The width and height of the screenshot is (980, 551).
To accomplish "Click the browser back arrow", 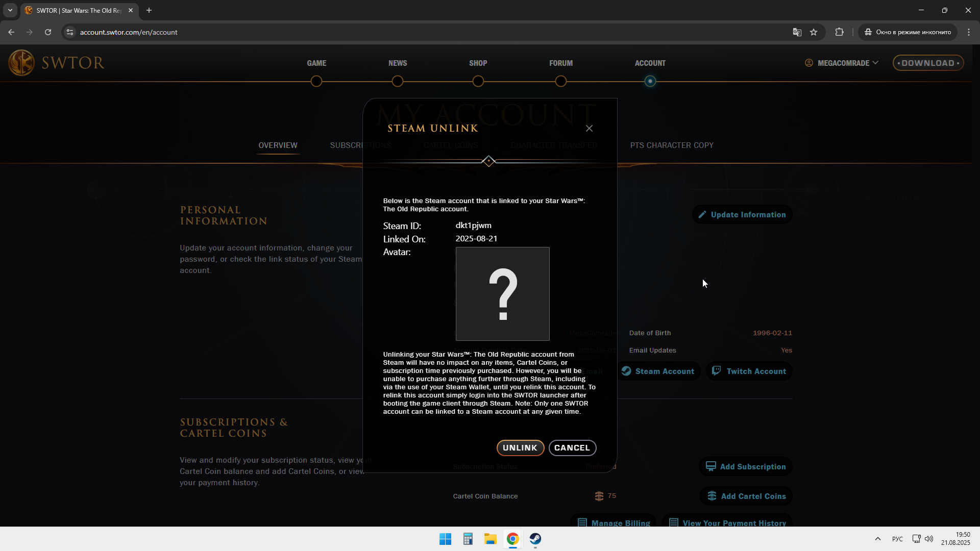I will click(x=11, y=32).
